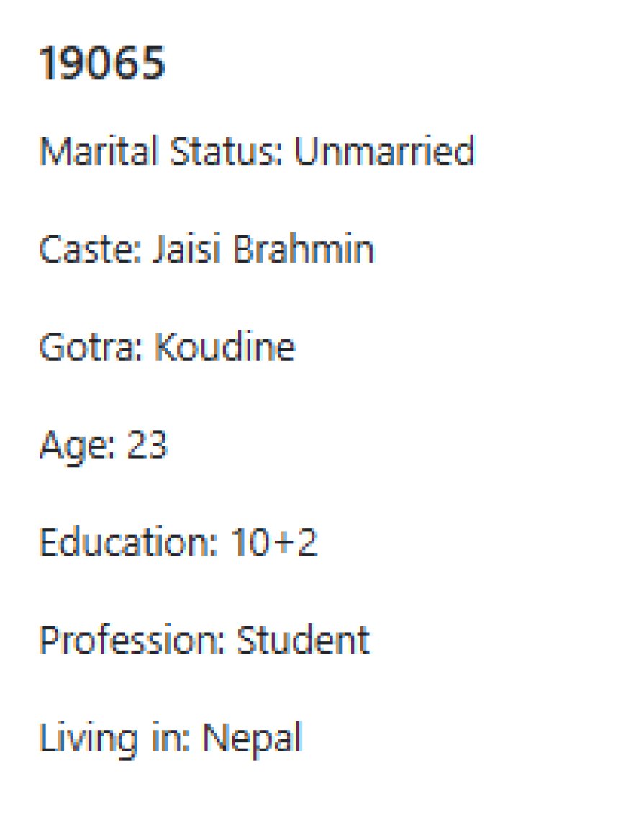Click the digit 2 after the plus sign
Image resolution: width=626 pixels, height=840 pixels.
pyautogui.click(x=306, y=543)
